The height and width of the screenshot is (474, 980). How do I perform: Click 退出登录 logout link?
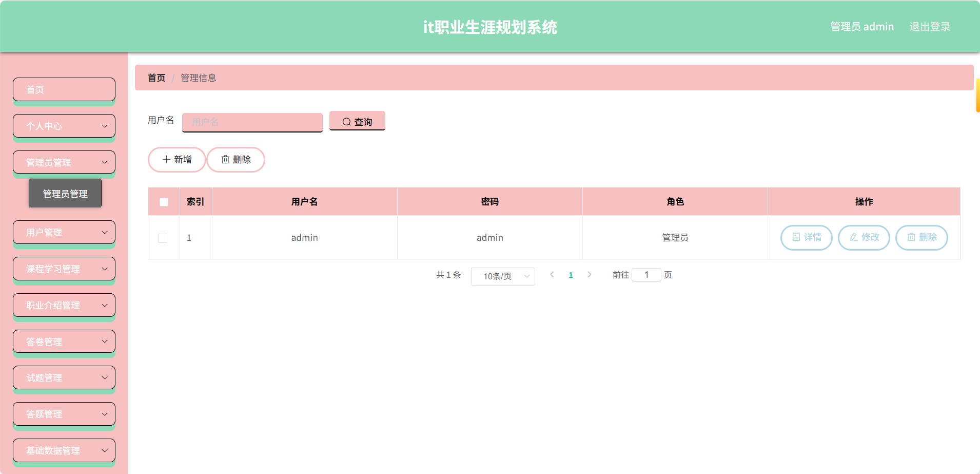[x=930, y=27]
